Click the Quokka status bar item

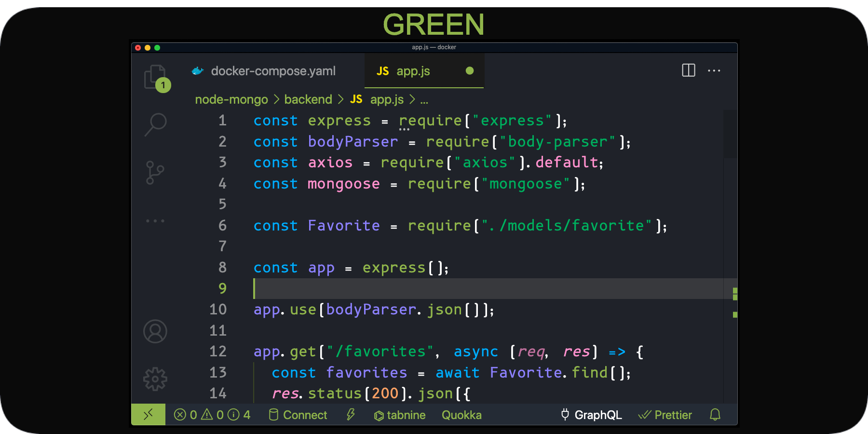tap(461, 415)
